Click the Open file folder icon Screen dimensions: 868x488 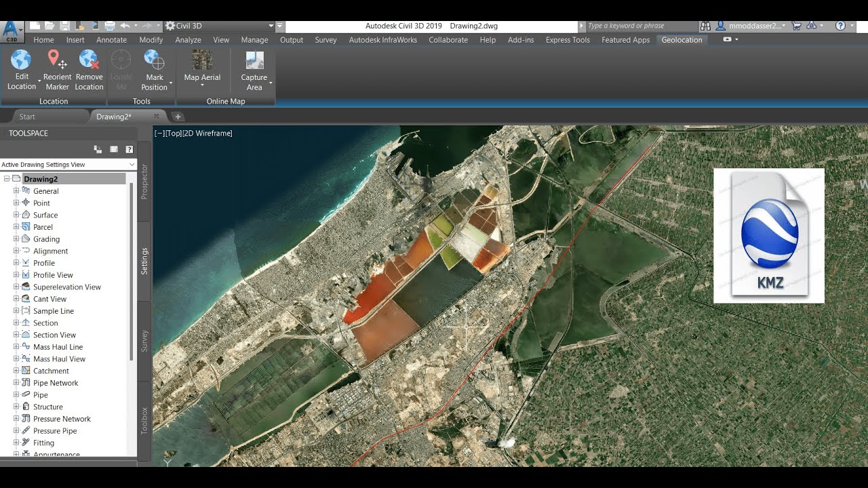pyautogui.click(x=50, y=26)
